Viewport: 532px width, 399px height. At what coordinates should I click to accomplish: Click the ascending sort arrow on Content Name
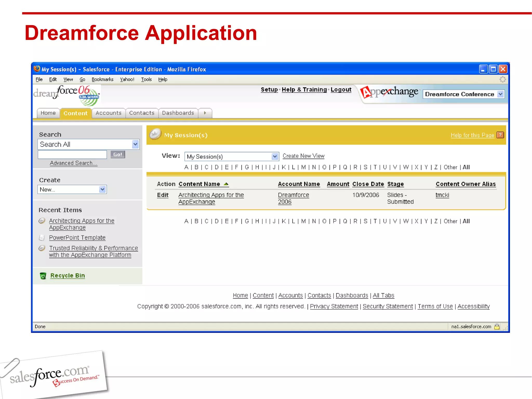[x=226, y=184]
